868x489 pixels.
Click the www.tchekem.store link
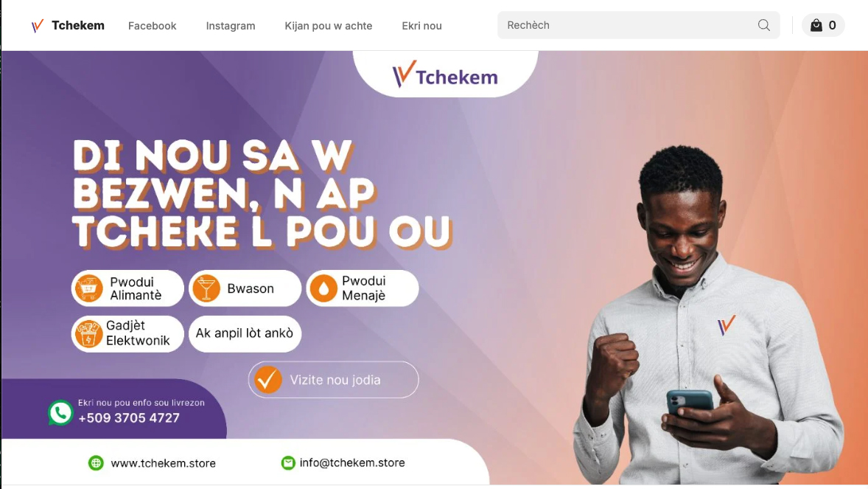point(164,463)
